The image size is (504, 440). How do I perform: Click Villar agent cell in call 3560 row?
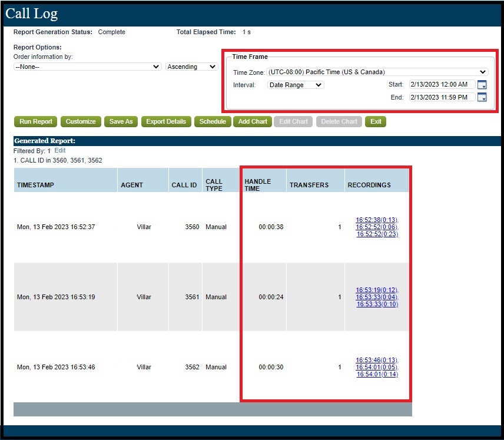[144, 227]
